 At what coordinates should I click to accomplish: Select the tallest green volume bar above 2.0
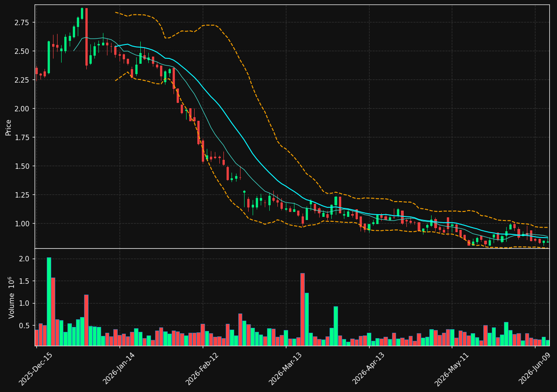49,301
